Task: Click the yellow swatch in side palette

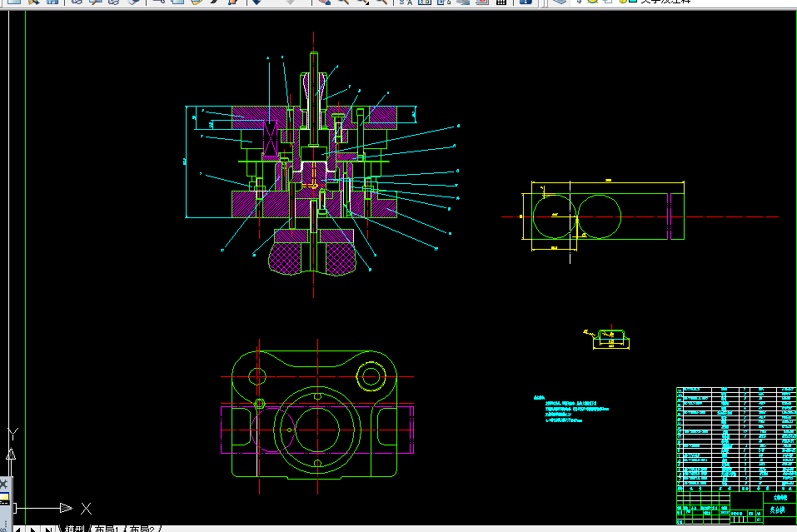Action: (x=3, y=498)
